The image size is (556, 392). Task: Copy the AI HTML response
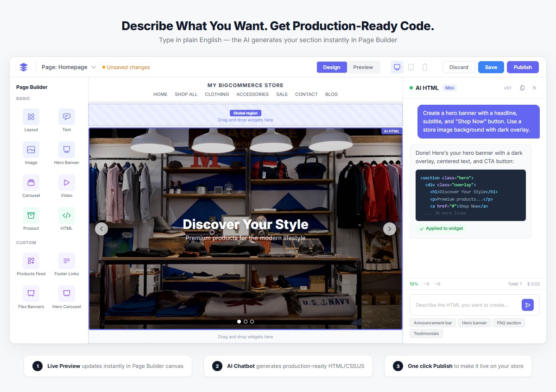click(522, 88)
